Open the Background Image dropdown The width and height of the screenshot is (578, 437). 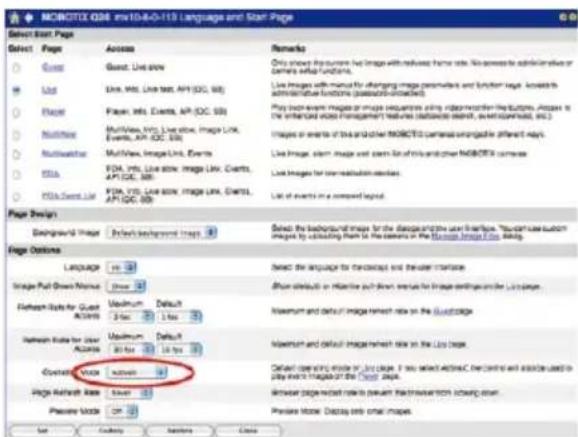(x=162, y=233)
